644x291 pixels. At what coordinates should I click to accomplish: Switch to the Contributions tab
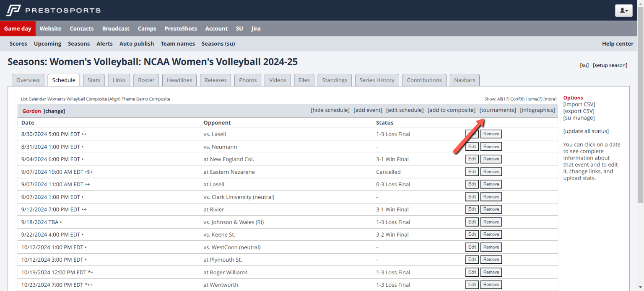[424, 80]
